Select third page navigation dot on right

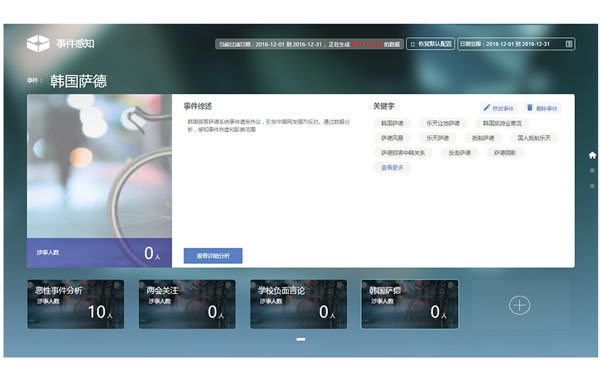pos(592,186)
